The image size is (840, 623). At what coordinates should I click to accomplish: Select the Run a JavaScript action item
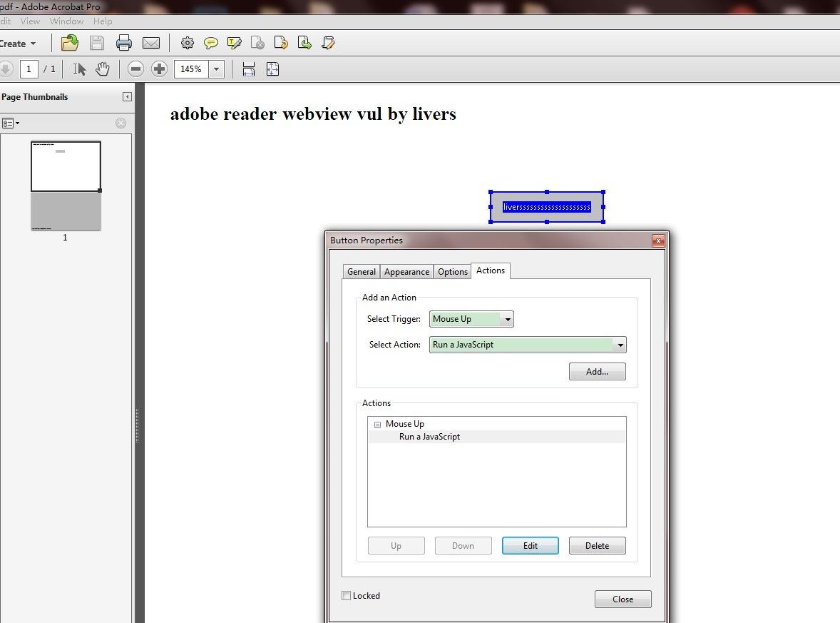click(x=429, y=437)
